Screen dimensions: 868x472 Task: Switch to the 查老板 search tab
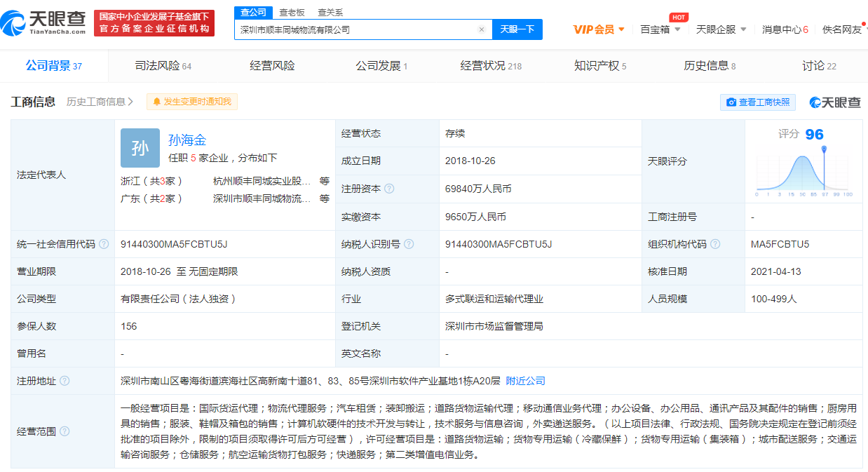point(292,12)
